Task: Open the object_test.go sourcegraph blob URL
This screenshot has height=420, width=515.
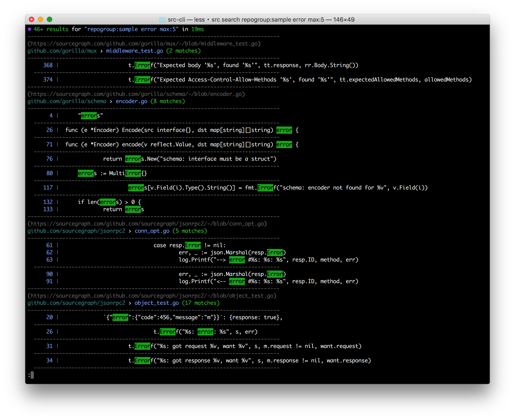Action: tap(152, 296)
